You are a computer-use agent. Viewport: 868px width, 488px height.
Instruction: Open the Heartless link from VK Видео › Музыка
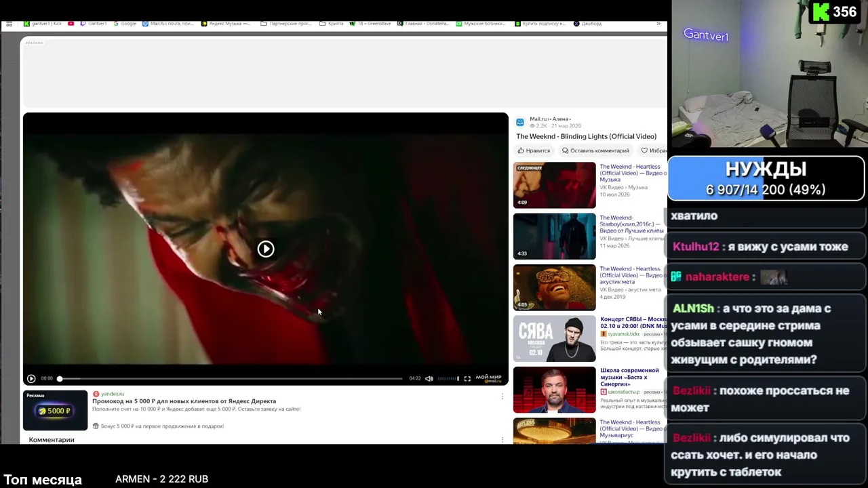click(633, 173)
